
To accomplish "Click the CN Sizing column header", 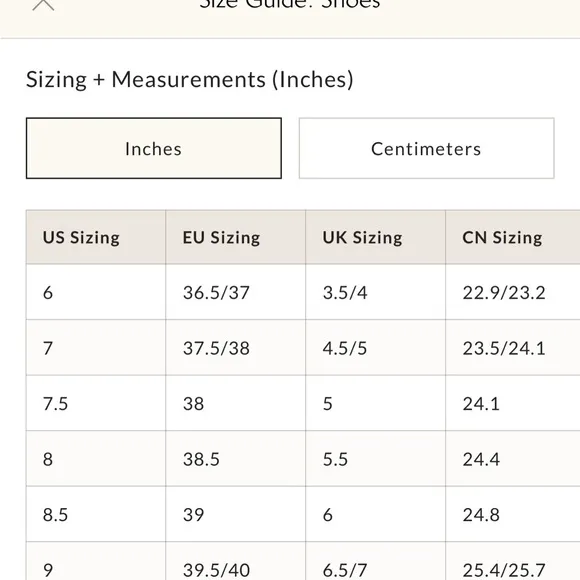I will pos(513,237).
